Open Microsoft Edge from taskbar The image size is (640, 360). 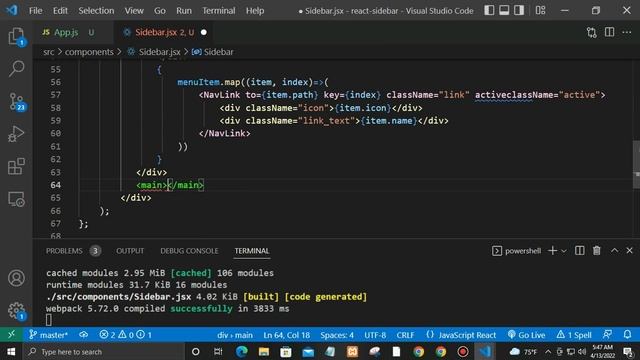[x=242, y=351]
